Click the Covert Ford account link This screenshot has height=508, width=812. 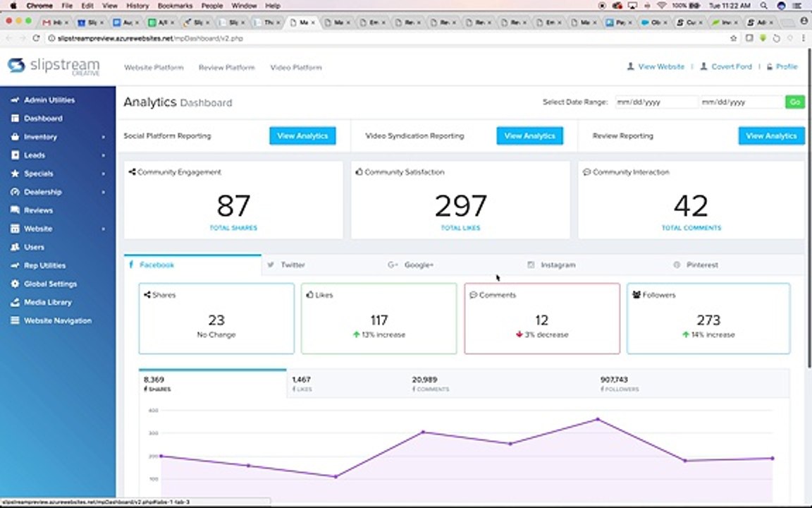tap(726, 66)
